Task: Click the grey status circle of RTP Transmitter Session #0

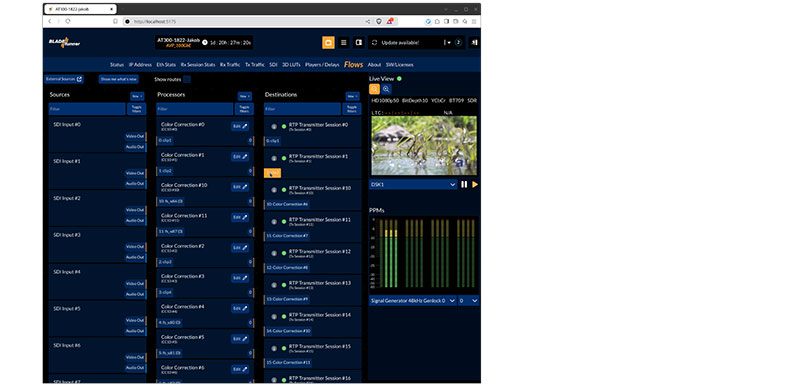Action: 274,126
